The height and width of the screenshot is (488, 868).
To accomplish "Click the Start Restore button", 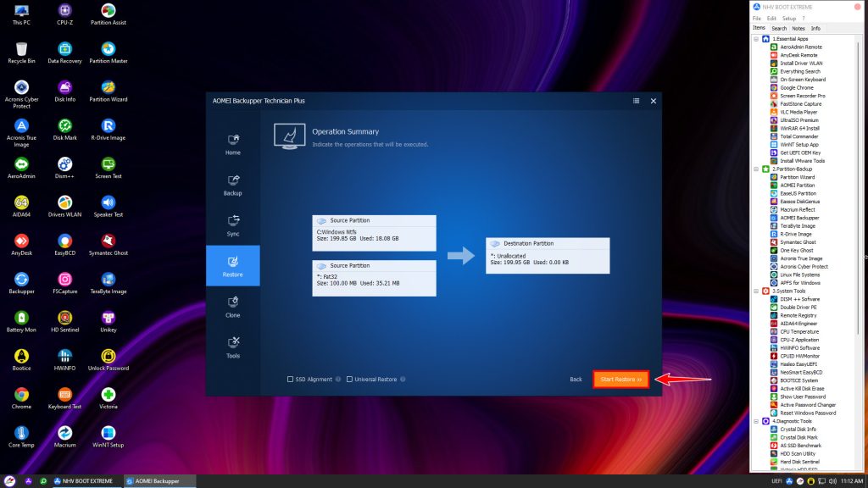I will (620, 379).
